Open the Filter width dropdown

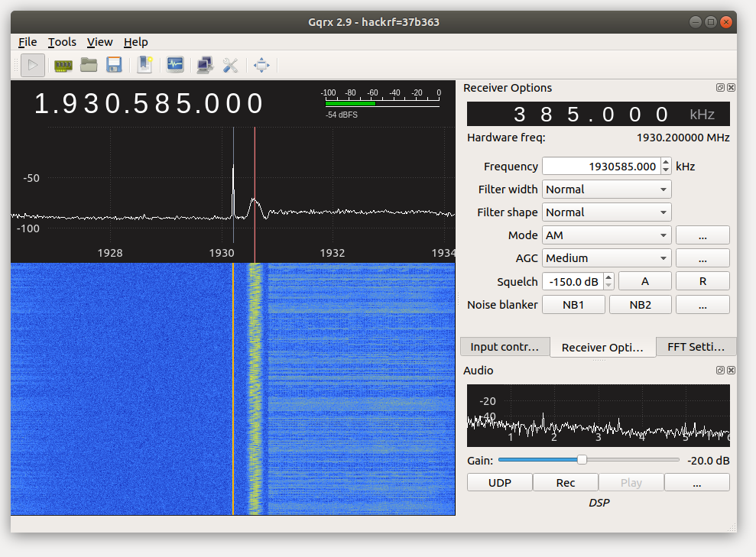point(606,189)
